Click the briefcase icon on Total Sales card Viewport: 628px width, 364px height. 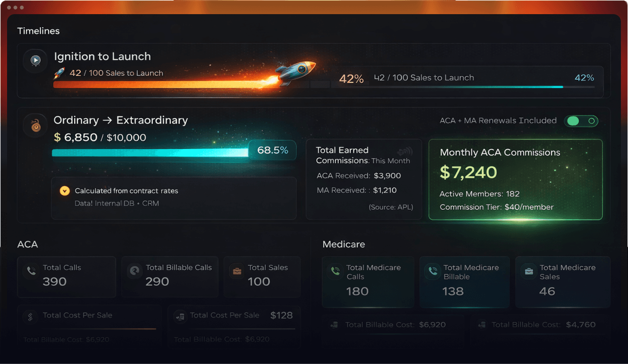click(x=237, y=271)
